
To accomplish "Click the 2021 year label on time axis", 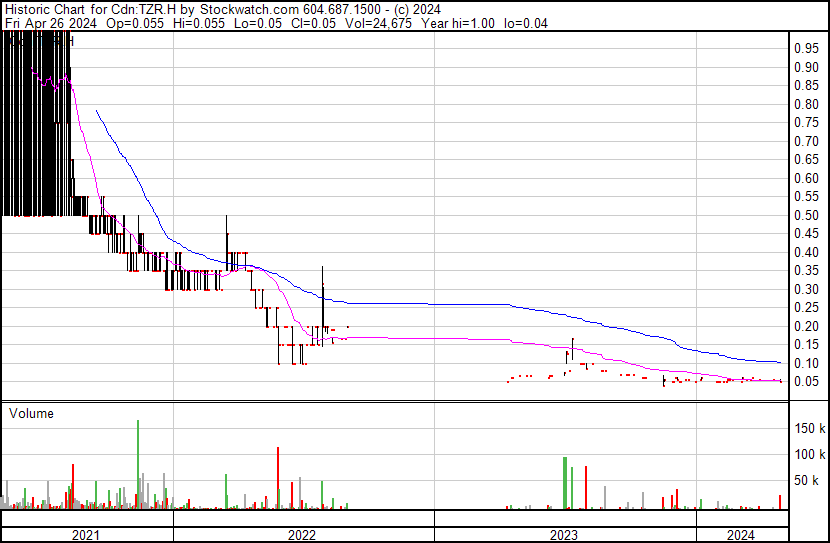I will coord(86,535).
